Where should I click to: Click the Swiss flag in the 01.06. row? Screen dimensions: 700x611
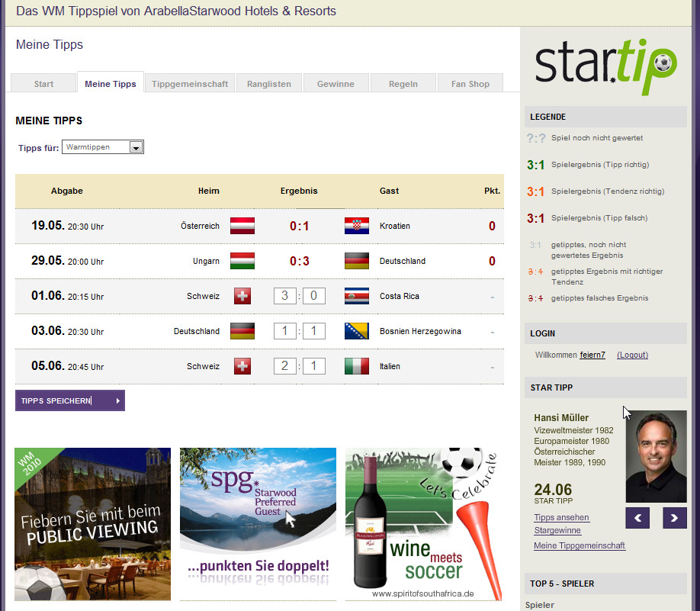pos(242,296)
